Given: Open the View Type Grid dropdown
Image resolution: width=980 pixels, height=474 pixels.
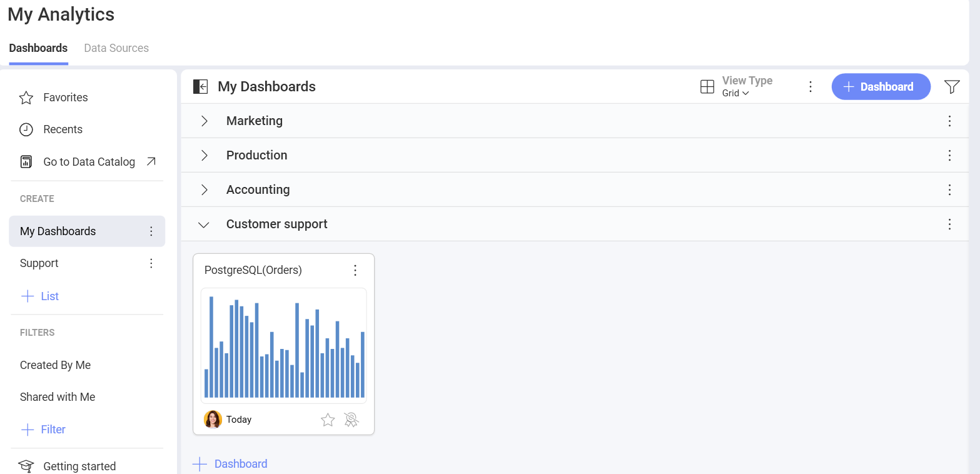Looking at the screenshot, I should [x=735, y=93].
